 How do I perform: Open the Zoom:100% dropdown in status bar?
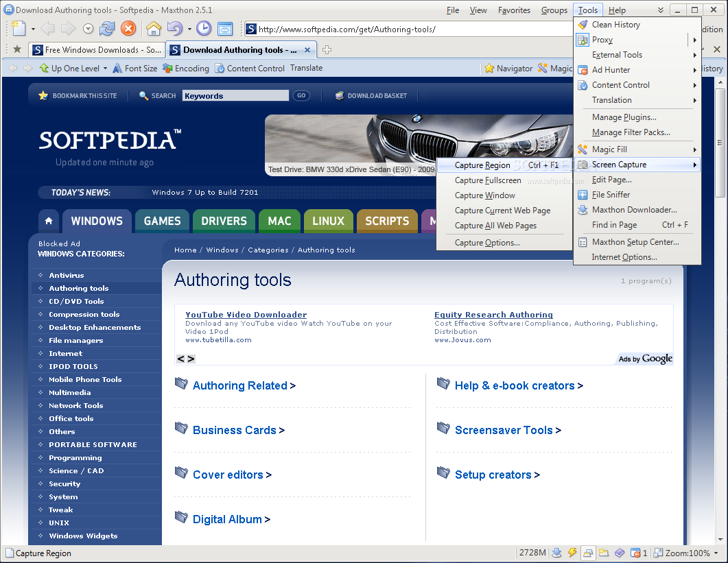pos(716,553)
